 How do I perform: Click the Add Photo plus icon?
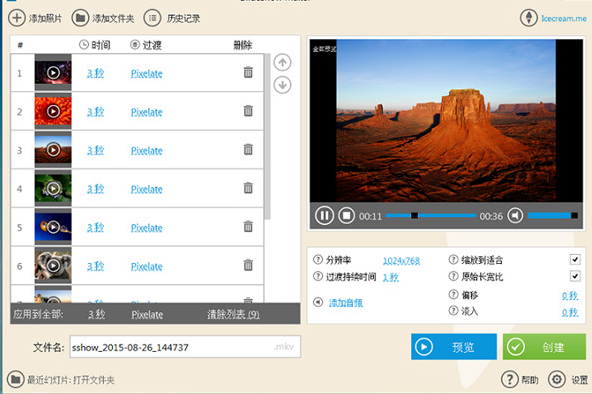[17, 18]
